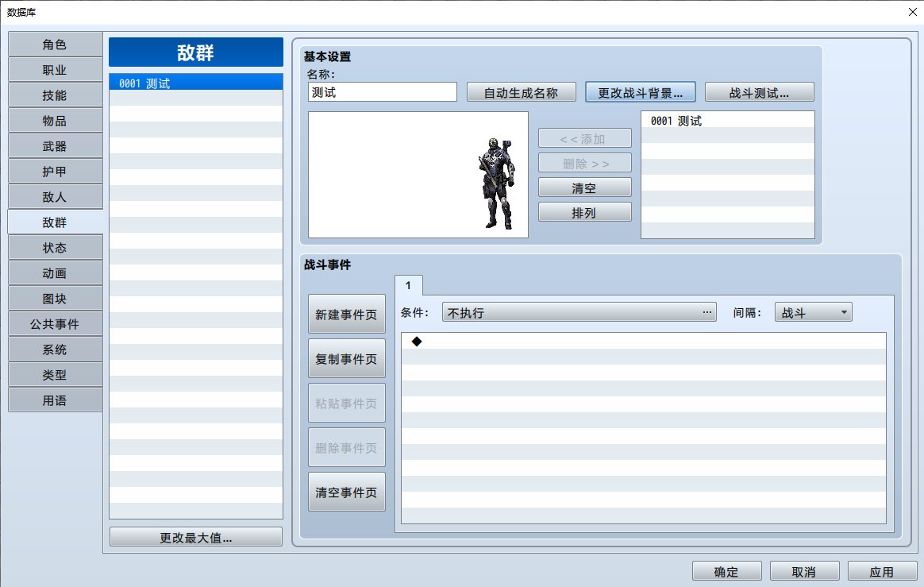The image size is (924, 587).
Task: Switch to the 职业 tab
Action: (x=55, y=70)
